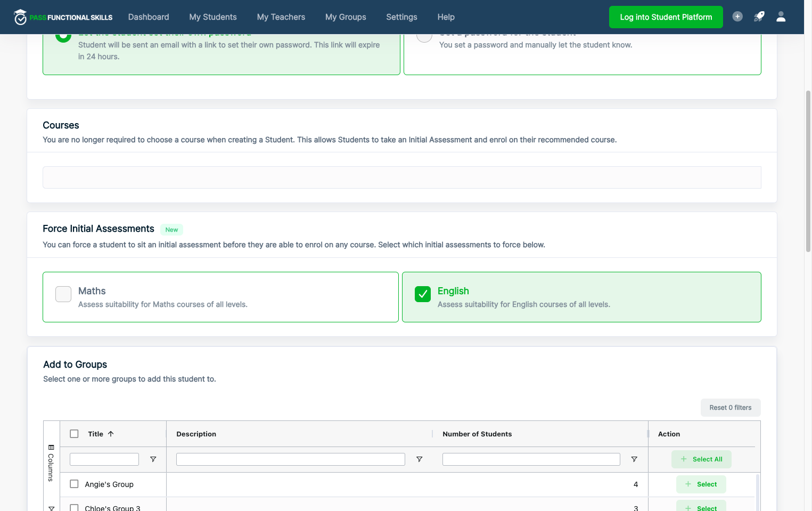Viewport: 812px width, 511px height.
Task: Tick the Angie's Group row checkbox
Action: [x=75, y=484]
